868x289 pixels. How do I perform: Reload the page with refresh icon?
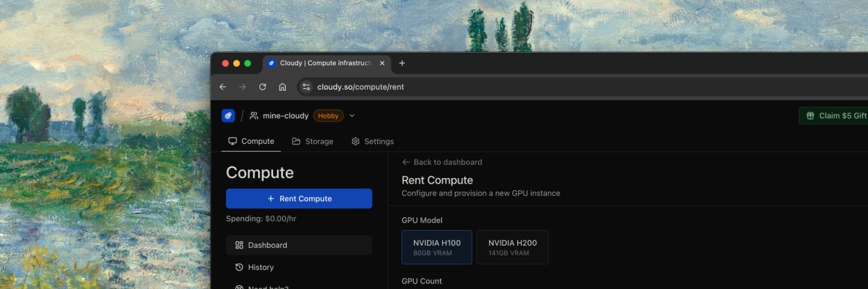[262, 87]
